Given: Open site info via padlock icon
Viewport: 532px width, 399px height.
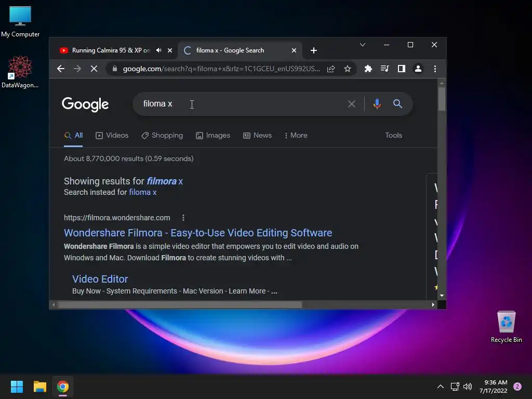Looking at the screenshot, I should (x=115, y=69).
